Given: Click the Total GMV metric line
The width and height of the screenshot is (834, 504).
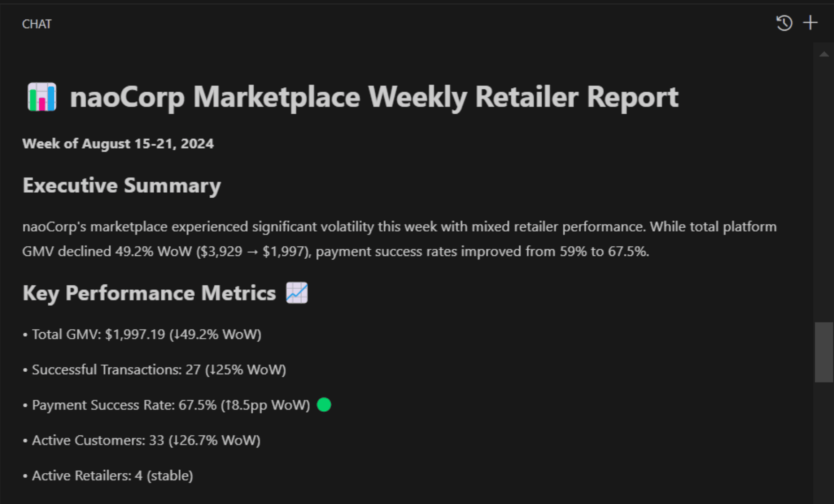Looking at the screenshot, I should (x=146, y=334).
